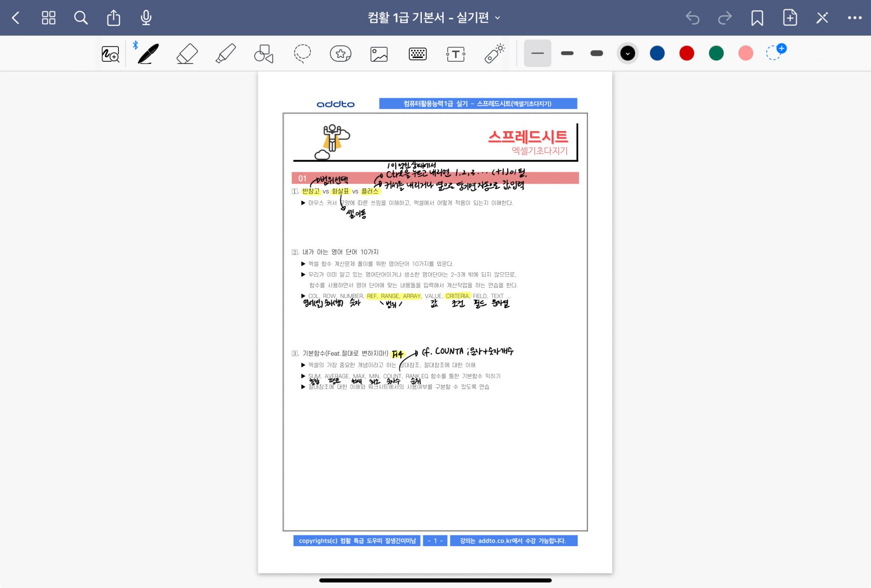Open the Elements sticker tool
Image resolution: width=871 pixels, height=588 pixels.
click(x=340, y=54)
